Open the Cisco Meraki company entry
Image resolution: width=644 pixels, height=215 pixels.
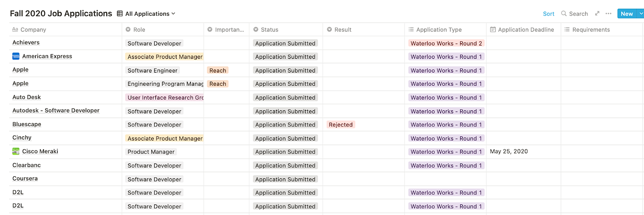40,151
